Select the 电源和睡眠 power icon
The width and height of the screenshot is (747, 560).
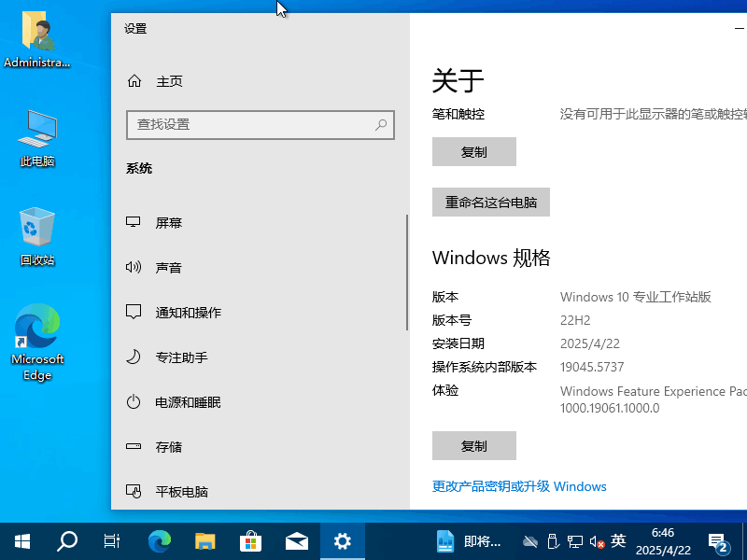pos(134,401)
